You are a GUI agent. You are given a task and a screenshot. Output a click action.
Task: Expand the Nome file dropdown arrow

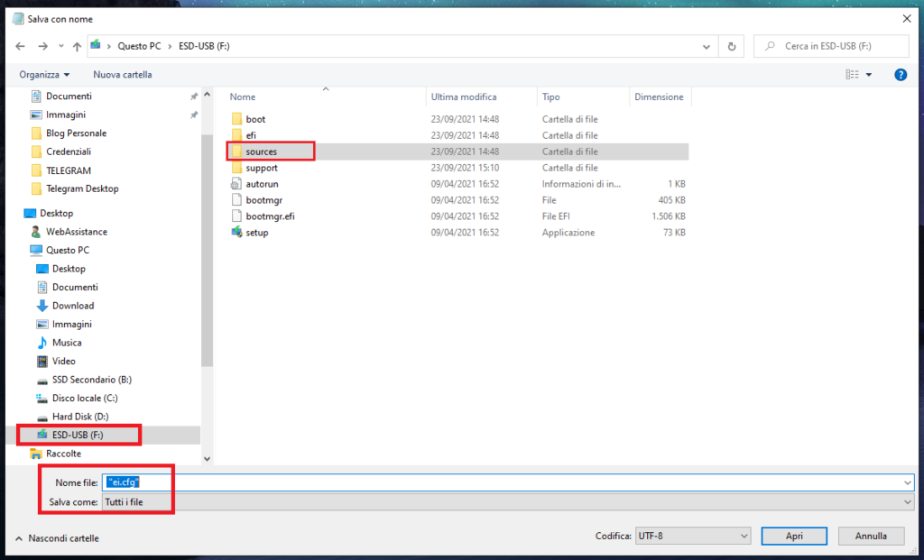coord(908,482)
